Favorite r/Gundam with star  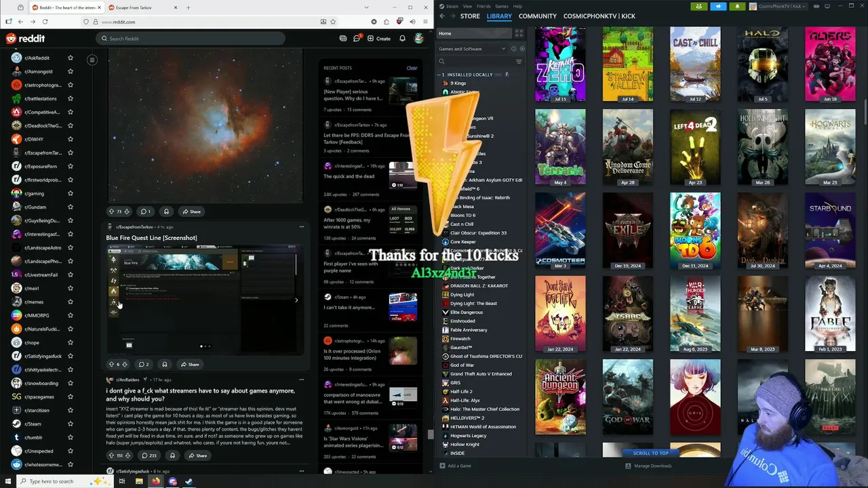click(x=70, y=207)
